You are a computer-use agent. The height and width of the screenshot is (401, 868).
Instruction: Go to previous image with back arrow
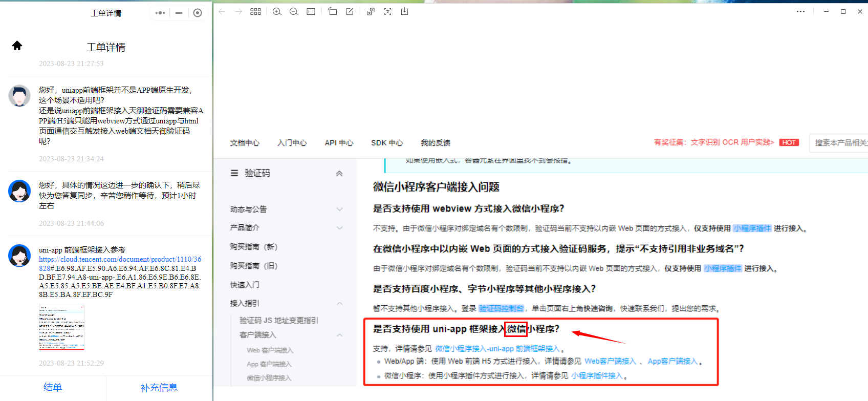pos(222,11)
